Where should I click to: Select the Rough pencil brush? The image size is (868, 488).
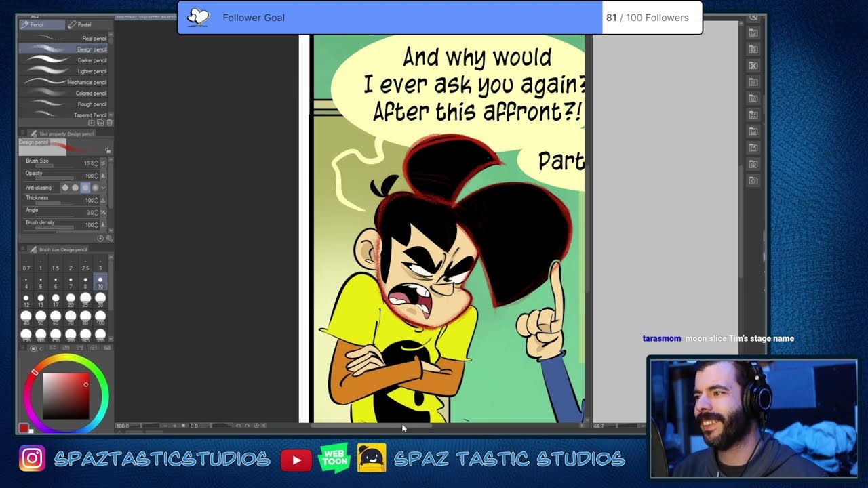(63, 104)
